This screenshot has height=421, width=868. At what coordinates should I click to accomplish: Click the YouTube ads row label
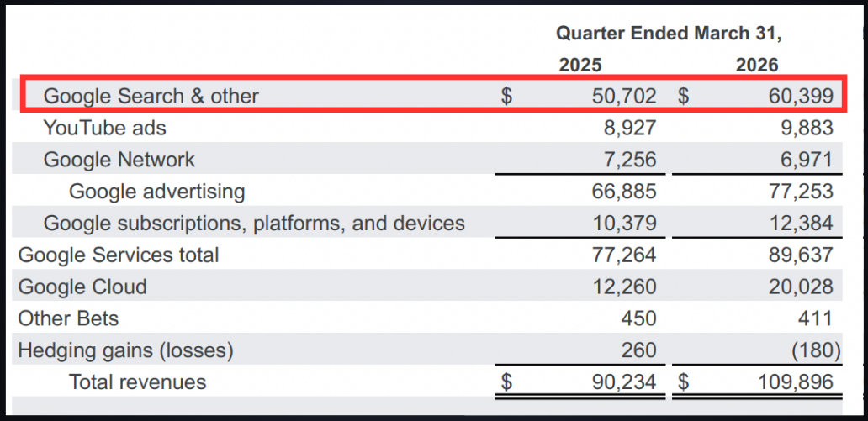pos(104,129)
